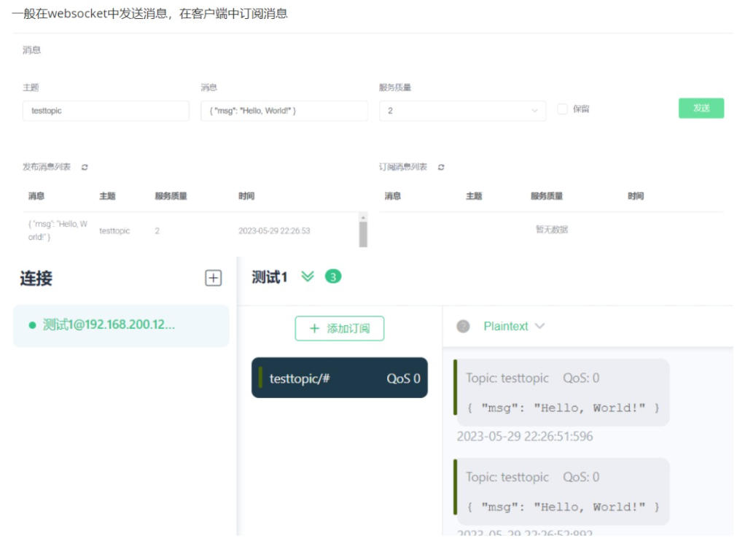
Task: Click the gray question mark help icon
Action: point(463,327)
